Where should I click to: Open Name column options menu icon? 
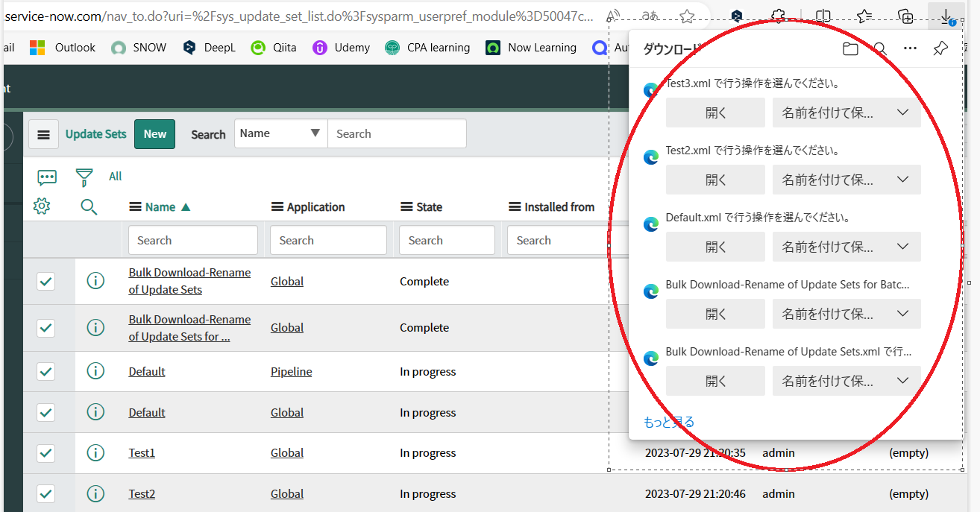[135, 207]
